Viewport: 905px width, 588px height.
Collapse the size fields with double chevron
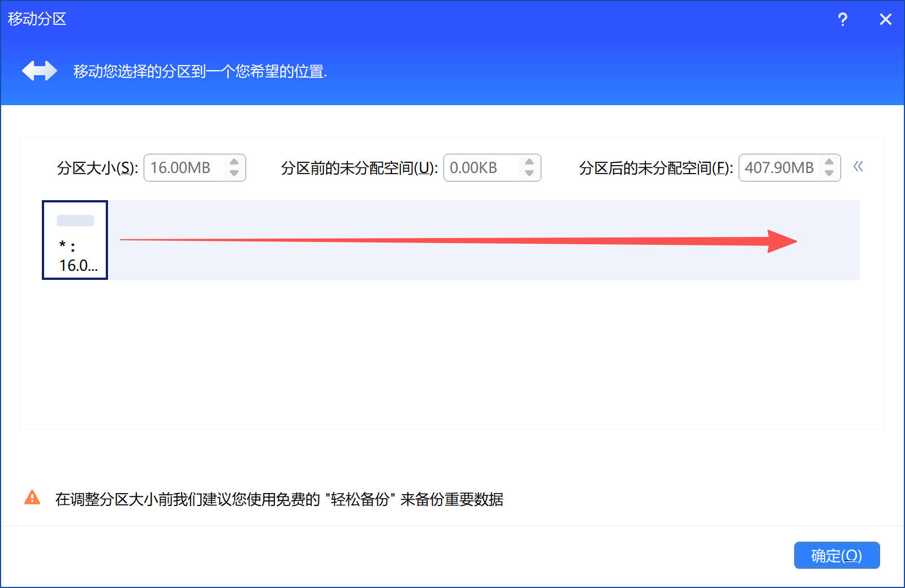pos(858,167)
